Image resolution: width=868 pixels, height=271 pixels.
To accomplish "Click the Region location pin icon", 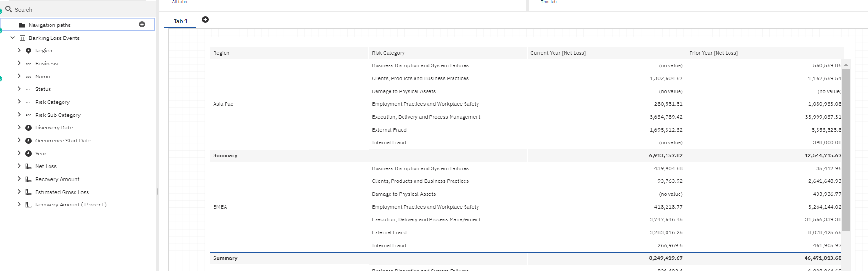I will [x=28, y=51].
